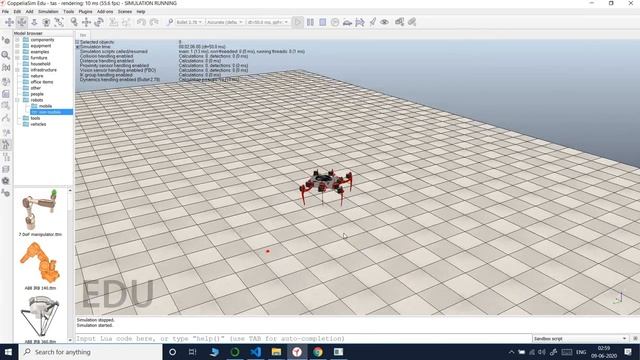Toggle real-time mode clock icon
The width and height of the screenshot is (640, 360).
pyautogui.click(x=335, y=22)
